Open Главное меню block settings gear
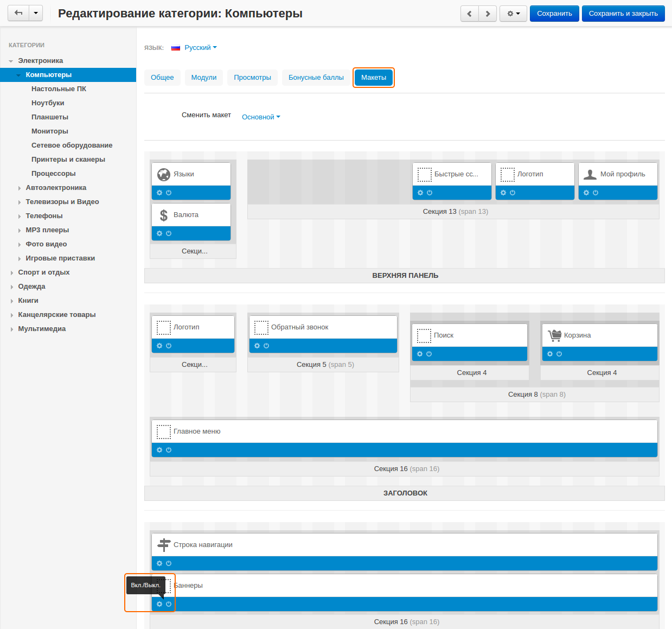This screenshot has width=672, height=629. (159, 450)
